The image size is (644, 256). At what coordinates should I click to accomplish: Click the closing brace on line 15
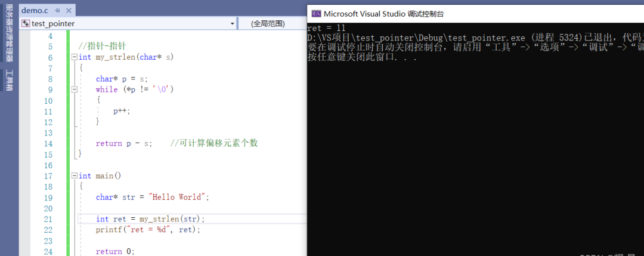tap(80, 154)
